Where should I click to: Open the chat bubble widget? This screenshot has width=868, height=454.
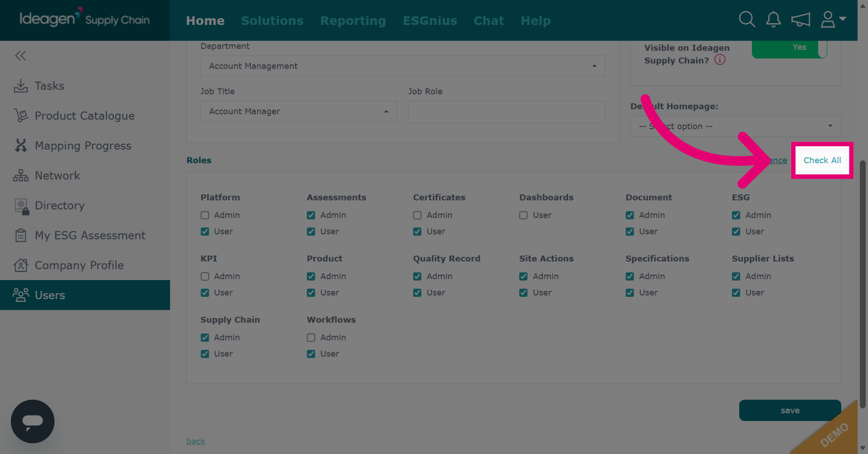click(x=33, y=421)
